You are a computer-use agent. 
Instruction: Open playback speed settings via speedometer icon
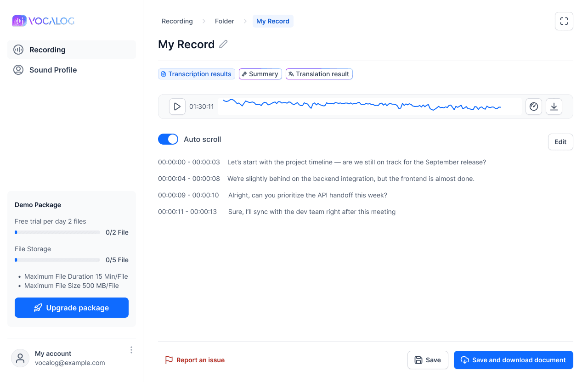[533, 106]
